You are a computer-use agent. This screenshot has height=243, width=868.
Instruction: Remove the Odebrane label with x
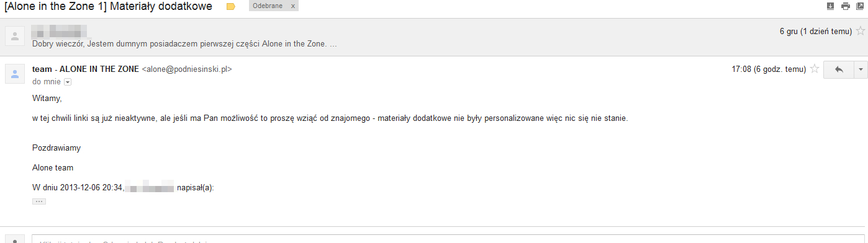(293, 6)
